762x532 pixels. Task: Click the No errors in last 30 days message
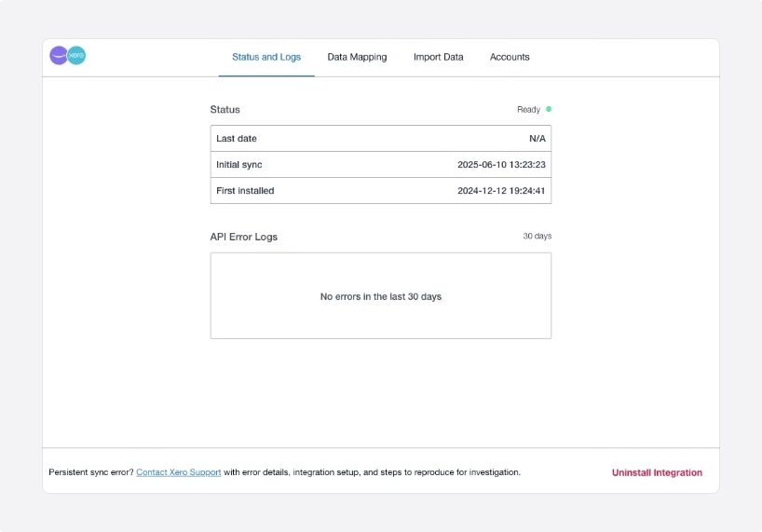(x=380, y=296)
